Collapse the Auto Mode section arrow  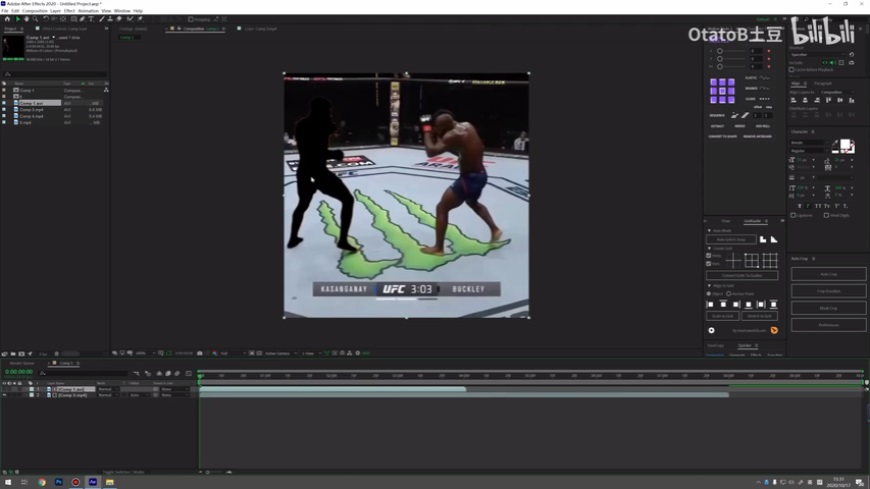[709, 230]
